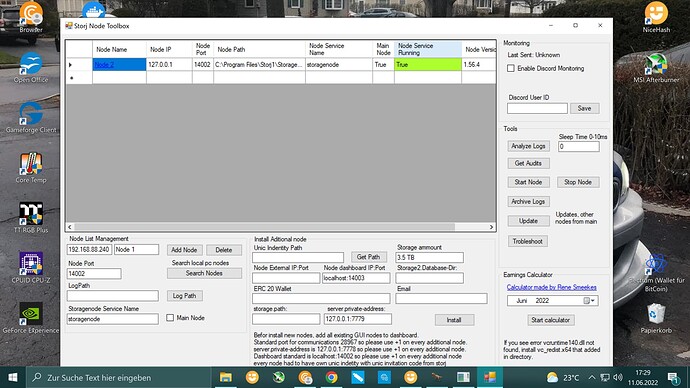Click the Windows search box in the taskbar

pos(118,377)
